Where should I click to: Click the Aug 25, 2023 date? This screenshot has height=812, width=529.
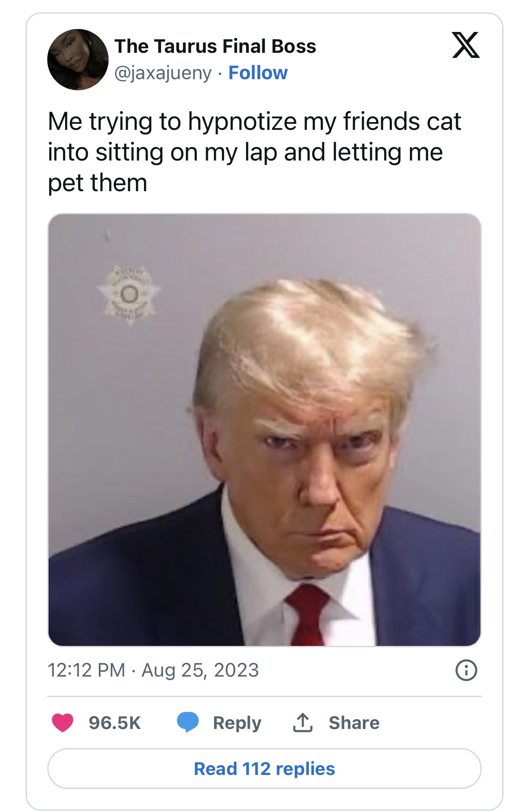200,670
